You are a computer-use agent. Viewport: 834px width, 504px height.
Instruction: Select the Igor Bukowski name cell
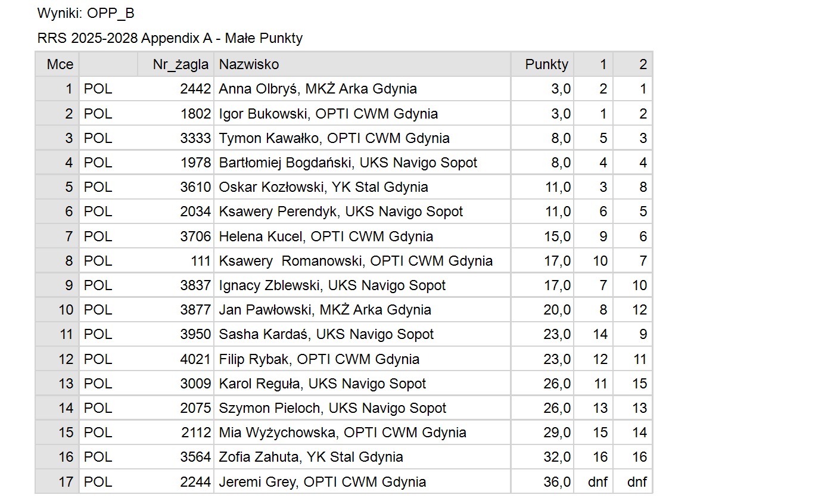coord(362,113)
